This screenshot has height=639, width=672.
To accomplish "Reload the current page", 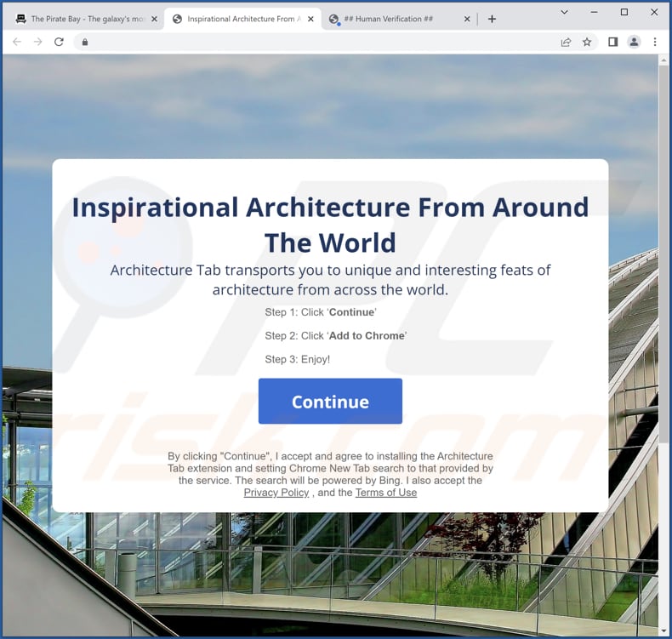I will [60, 42].
